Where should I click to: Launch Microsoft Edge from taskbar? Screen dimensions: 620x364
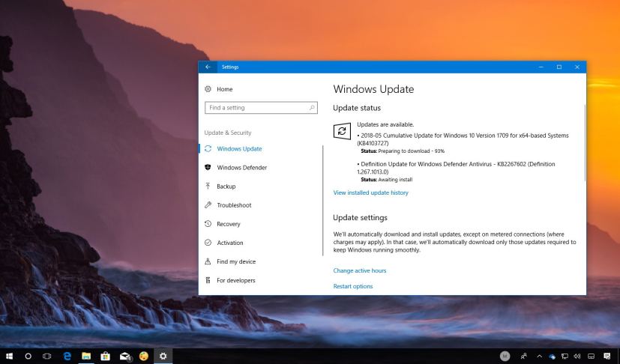[x=67, y=356]
